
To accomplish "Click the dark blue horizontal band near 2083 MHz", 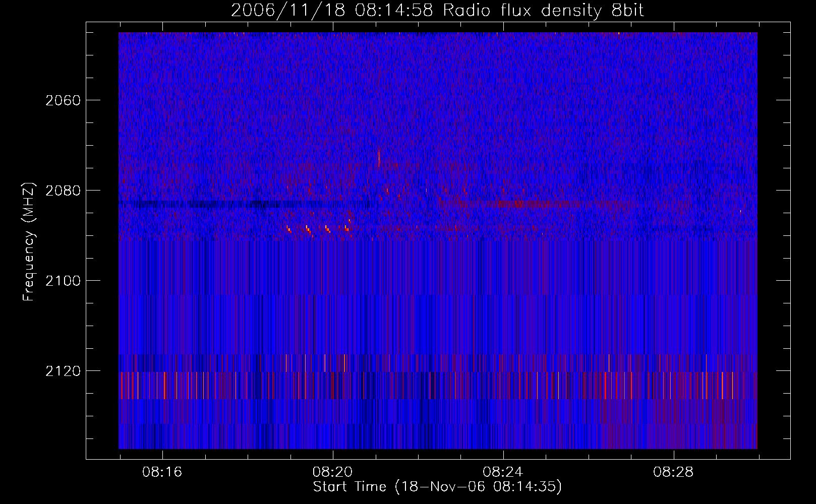I will click(x=247, y=204).
